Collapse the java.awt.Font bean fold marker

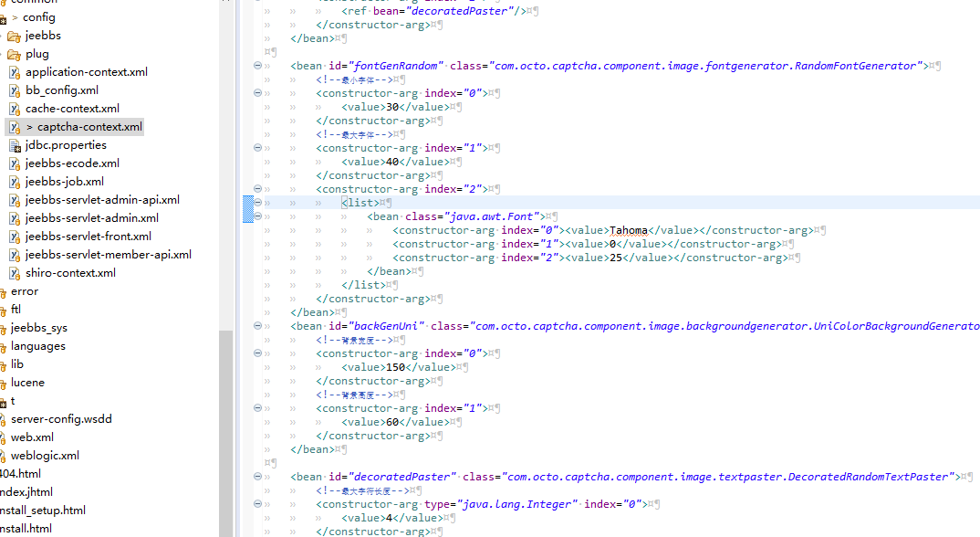tap(257, 216)
